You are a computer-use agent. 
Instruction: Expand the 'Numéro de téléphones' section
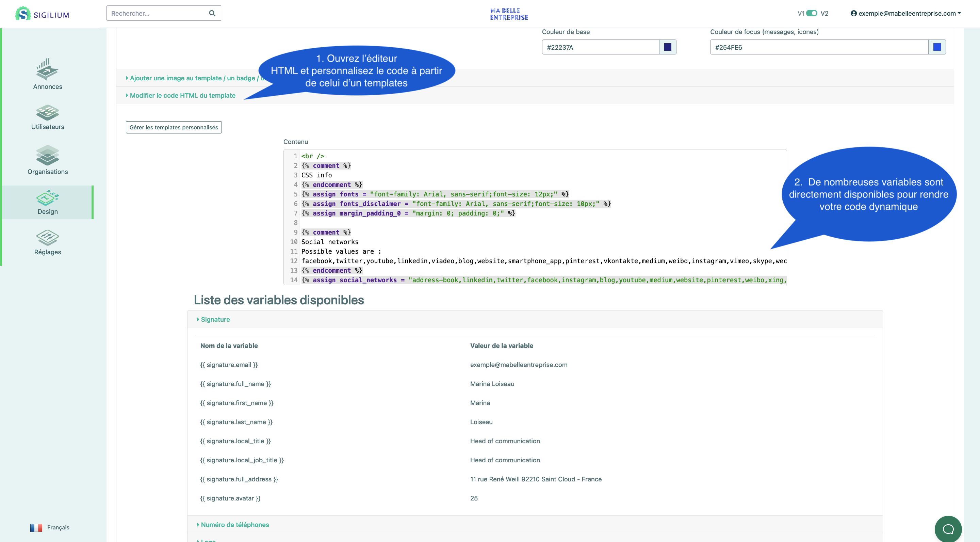[234, 525]
